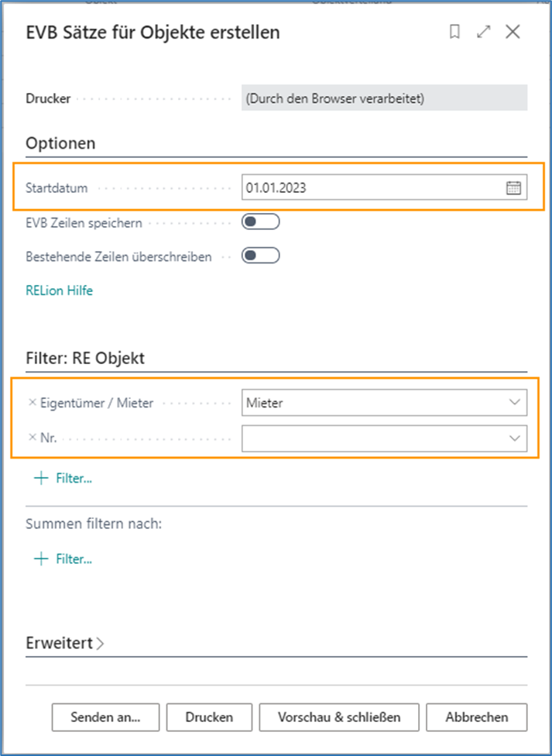The image size is (552, 756).
Task: Remove the Nr. filter with x icon
Action: (x=32, y=438)
